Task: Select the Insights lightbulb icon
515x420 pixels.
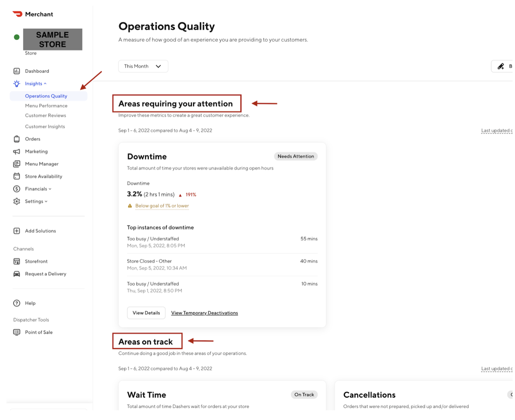Action: tap(16, 84)
